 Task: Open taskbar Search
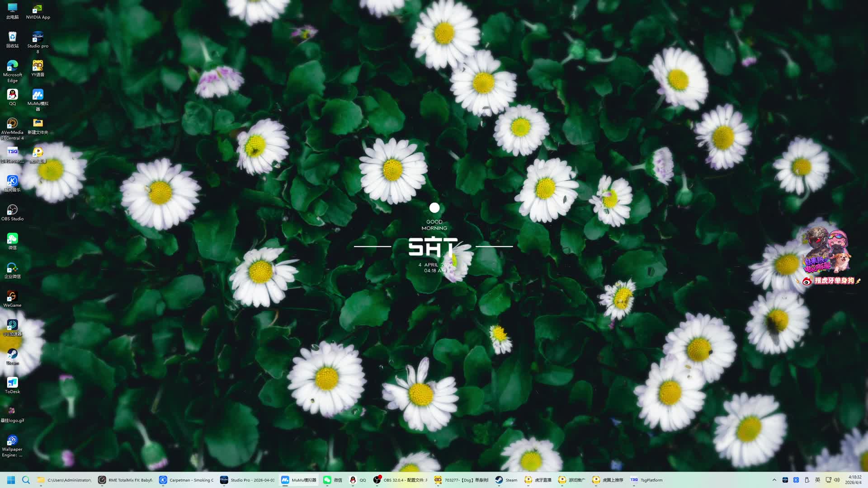point(26,480)
